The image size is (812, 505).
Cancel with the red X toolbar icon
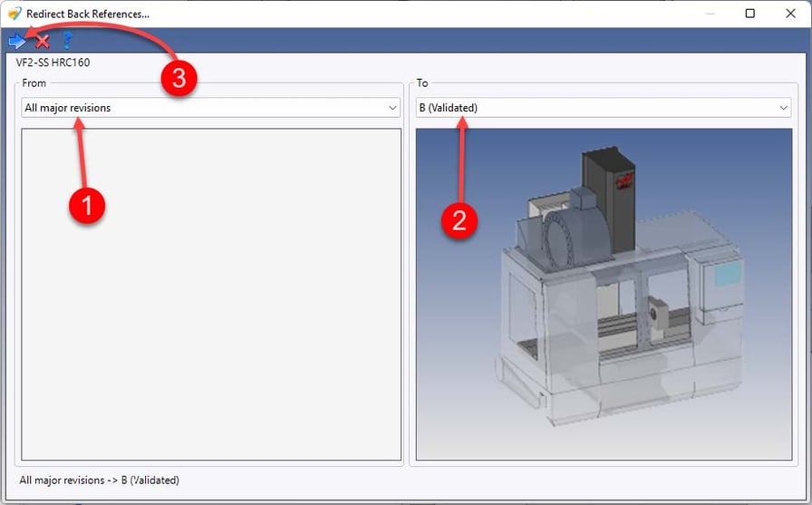pos(43,41)
